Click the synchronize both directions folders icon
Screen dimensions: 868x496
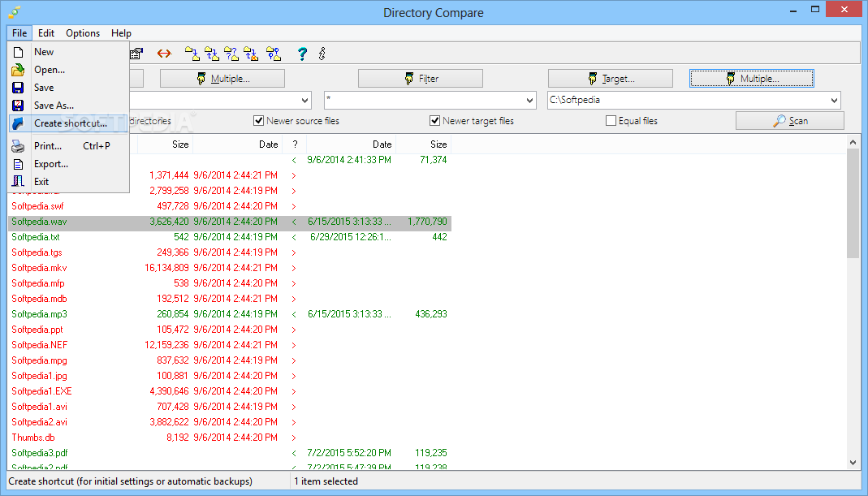(212, 54)
